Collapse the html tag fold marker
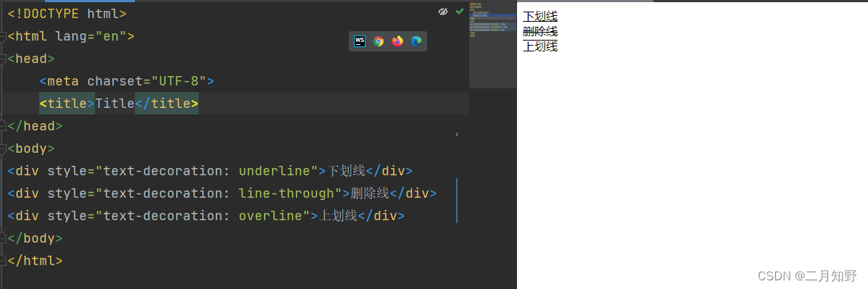 (3, 36)
